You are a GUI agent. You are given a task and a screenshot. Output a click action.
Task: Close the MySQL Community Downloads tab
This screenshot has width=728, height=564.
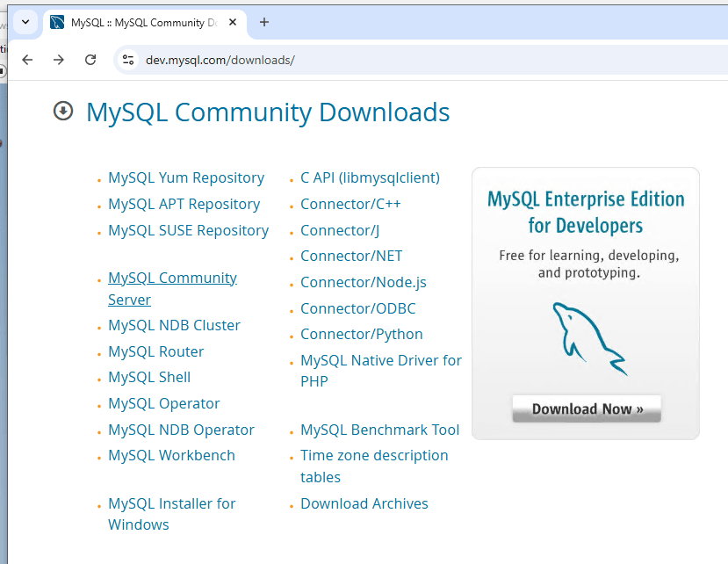(x=233, y=22)
